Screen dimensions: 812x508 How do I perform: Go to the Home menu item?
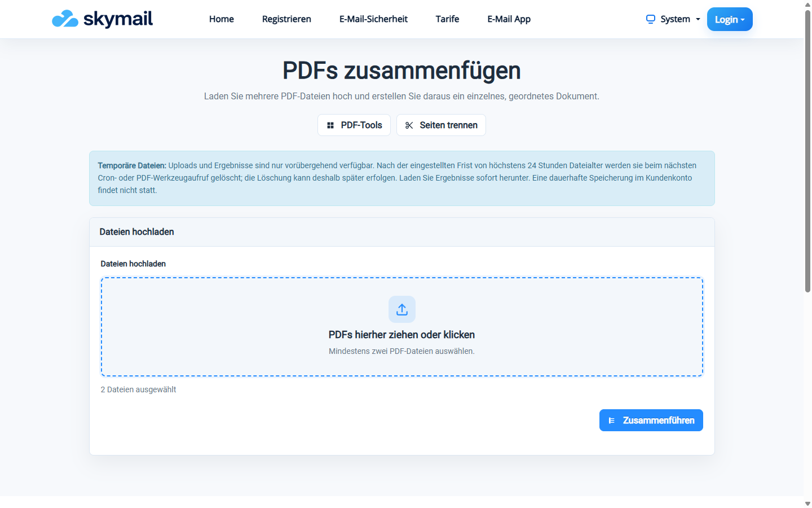point(222,19)
